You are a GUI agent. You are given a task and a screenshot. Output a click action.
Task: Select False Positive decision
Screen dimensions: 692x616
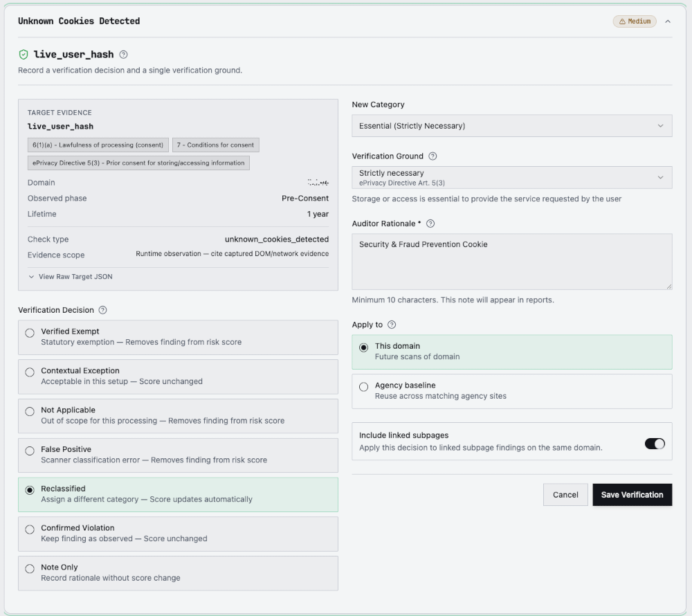point(178,455)
